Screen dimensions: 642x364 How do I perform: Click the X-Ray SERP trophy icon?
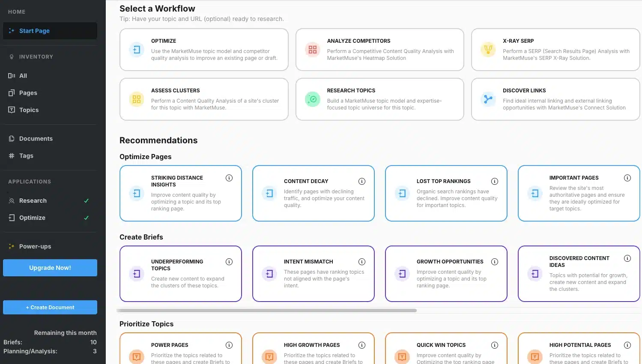click(488, 50)
